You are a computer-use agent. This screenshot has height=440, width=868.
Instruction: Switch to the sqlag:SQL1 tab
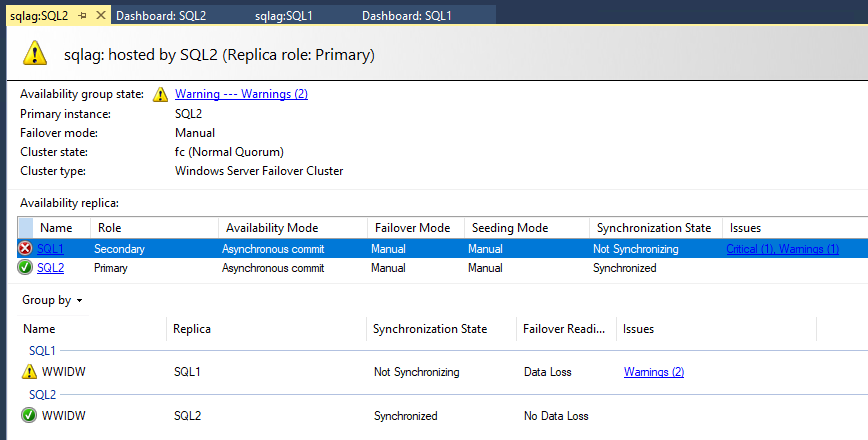point(283,16)
